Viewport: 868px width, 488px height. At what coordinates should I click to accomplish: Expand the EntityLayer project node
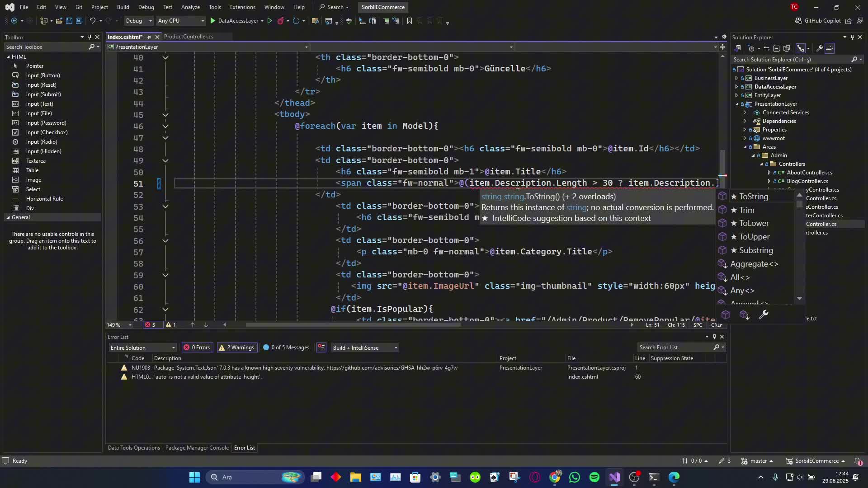tap(736, 95)
